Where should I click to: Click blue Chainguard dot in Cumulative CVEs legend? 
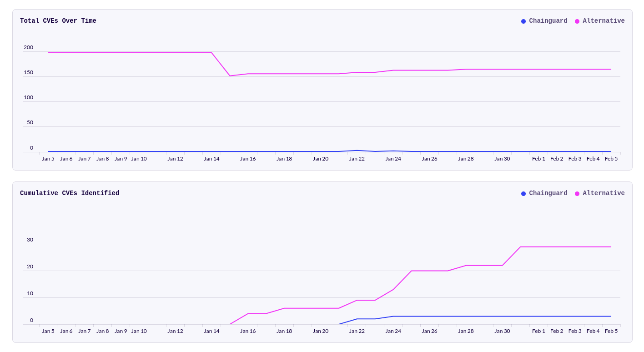523,194
